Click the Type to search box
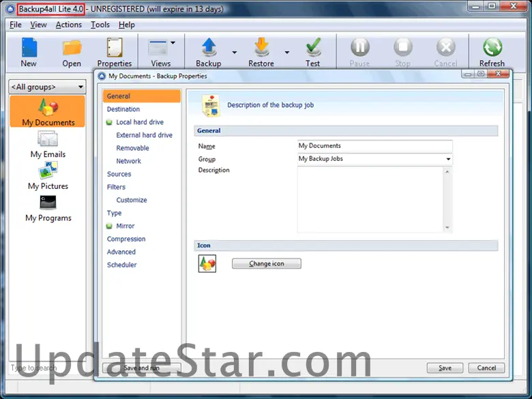The height and width of the screenshot is (399, 532). [48, 368]
